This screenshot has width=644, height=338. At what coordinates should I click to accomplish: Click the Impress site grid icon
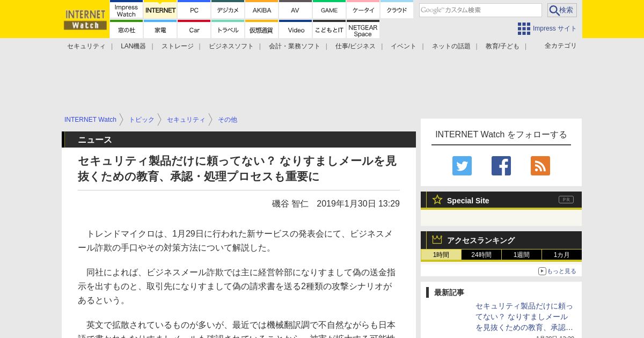524,28
